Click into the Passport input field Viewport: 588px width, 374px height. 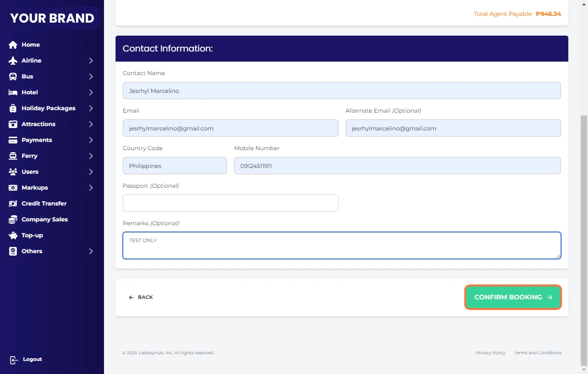(230, 203)
